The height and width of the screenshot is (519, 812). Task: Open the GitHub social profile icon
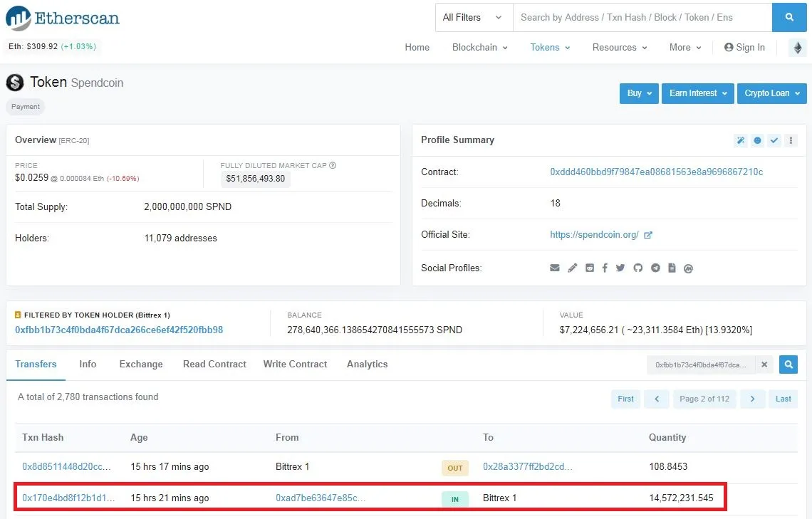[x=637, y=268]
